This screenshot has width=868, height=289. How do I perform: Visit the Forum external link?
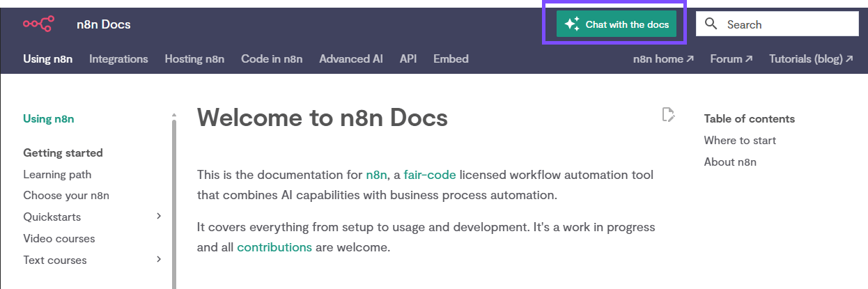click(x=731, y=59)
